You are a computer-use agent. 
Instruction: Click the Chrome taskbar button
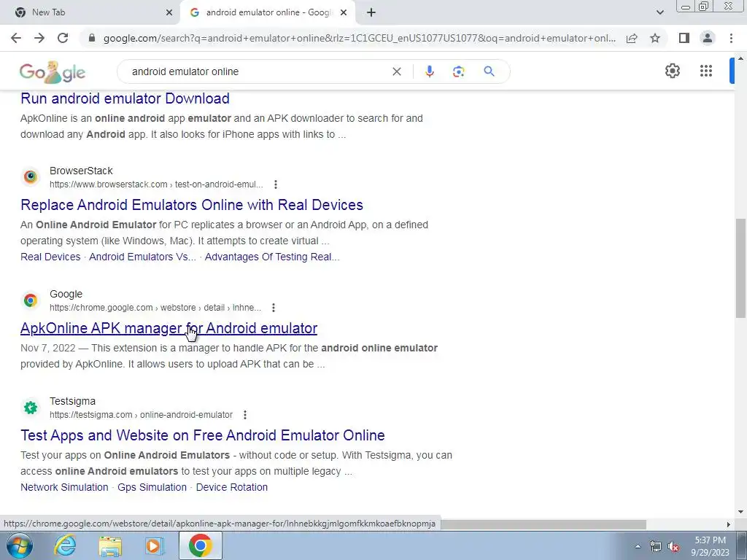(200, 545)
